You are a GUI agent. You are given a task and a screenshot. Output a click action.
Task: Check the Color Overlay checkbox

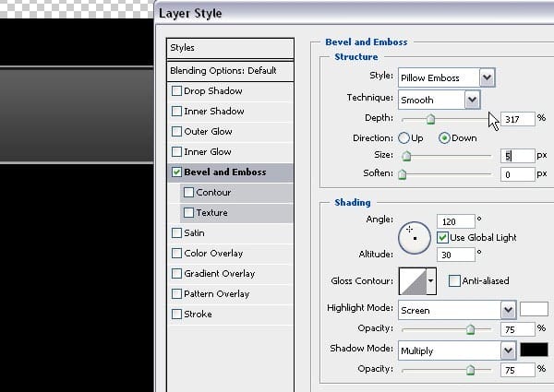176,254
